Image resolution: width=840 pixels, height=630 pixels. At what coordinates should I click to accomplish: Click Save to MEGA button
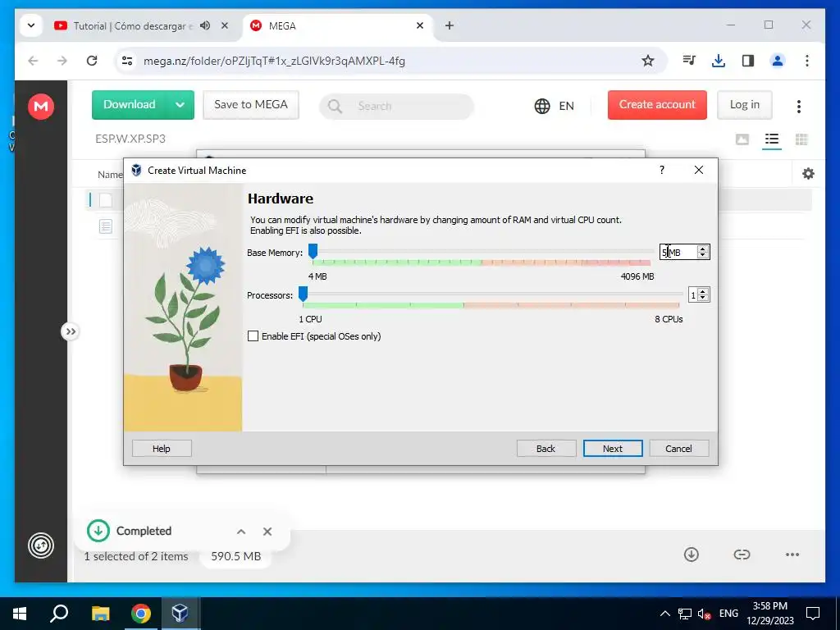[251, 104]
